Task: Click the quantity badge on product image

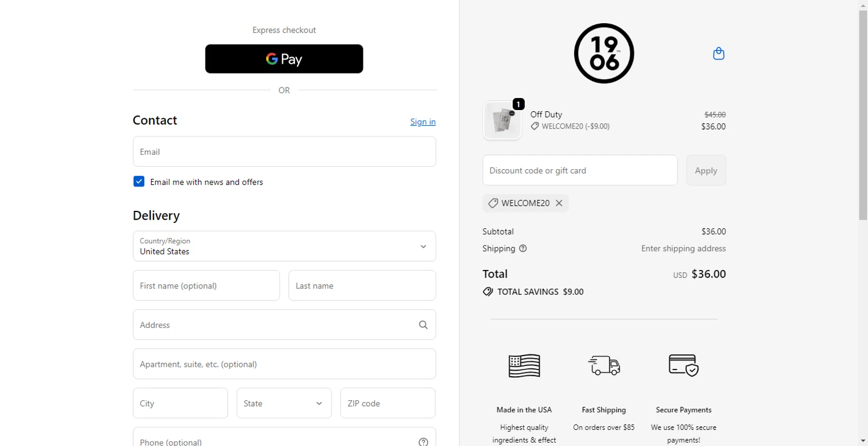Action: coord(518,104)
